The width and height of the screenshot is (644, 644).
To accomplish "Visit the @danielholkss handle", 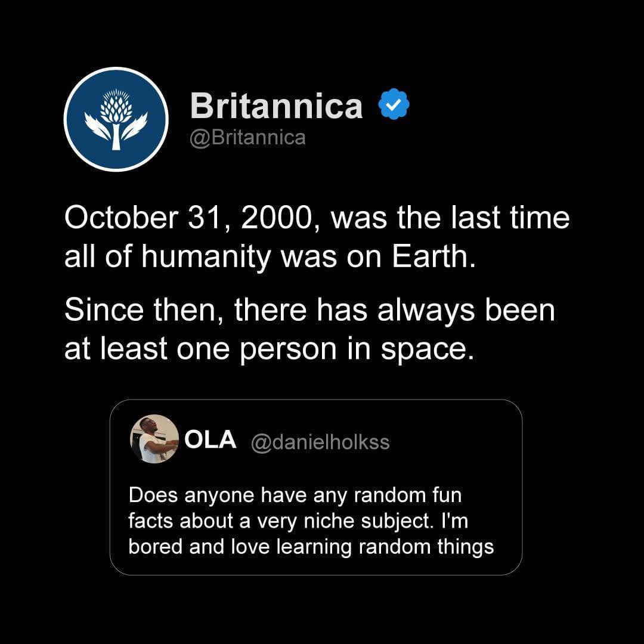I will (x=320, y=442).
